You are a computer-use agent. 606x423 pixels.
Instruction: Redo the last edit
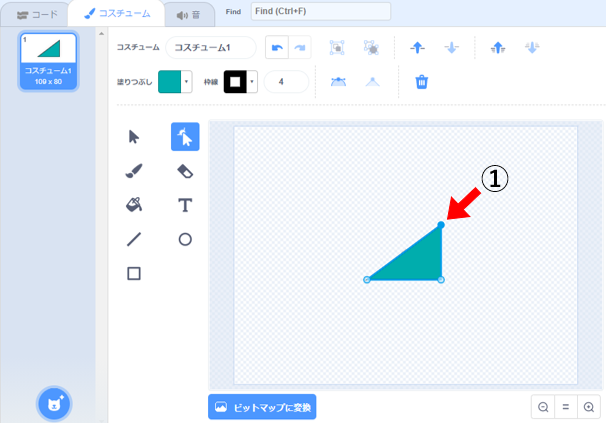tap(300, 48)
